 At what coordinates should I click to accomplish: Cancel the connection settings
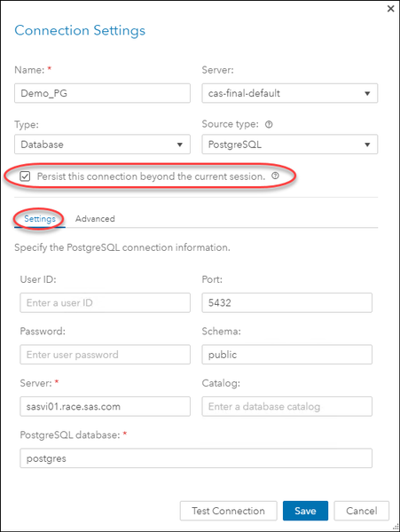click(361, 511)
